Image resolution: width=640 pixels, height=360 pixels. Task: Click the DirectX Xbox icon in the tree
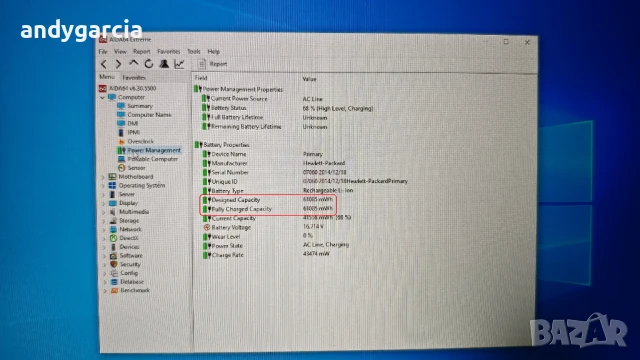click(113, 238)
